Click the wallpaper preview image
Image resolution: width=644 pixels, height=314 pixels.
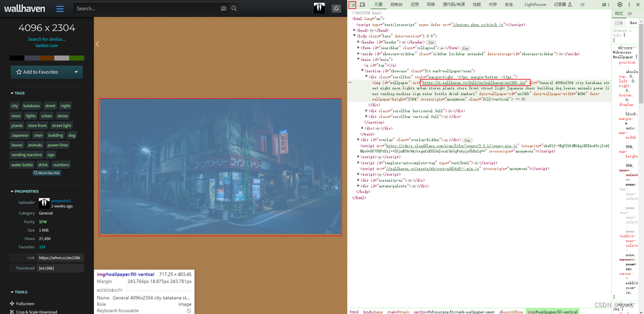coord(220,167)
